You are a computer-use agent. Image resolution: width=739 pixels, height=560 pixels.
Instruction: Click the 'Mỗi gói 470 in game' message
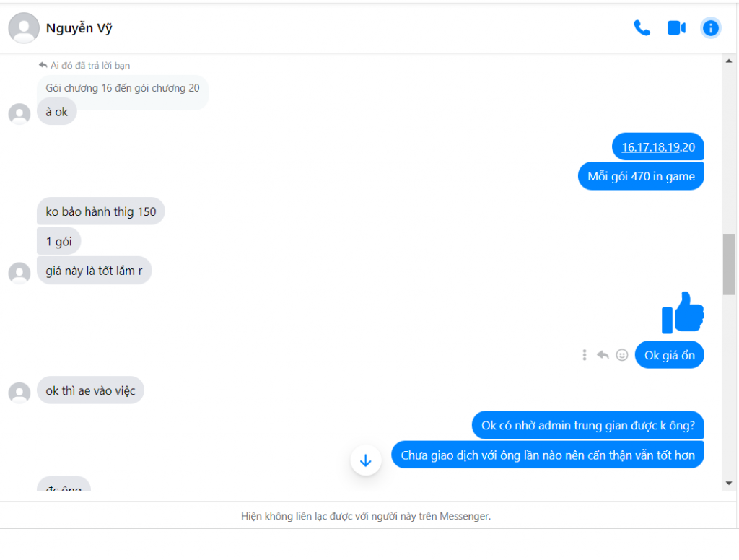click(641, 176)
